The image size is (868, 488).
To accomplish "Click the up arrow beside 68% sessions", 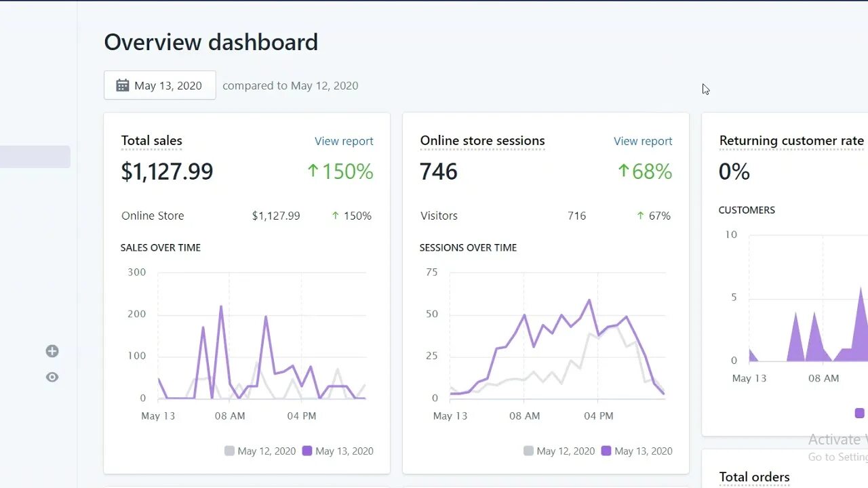I will click(x=623, y=171).
